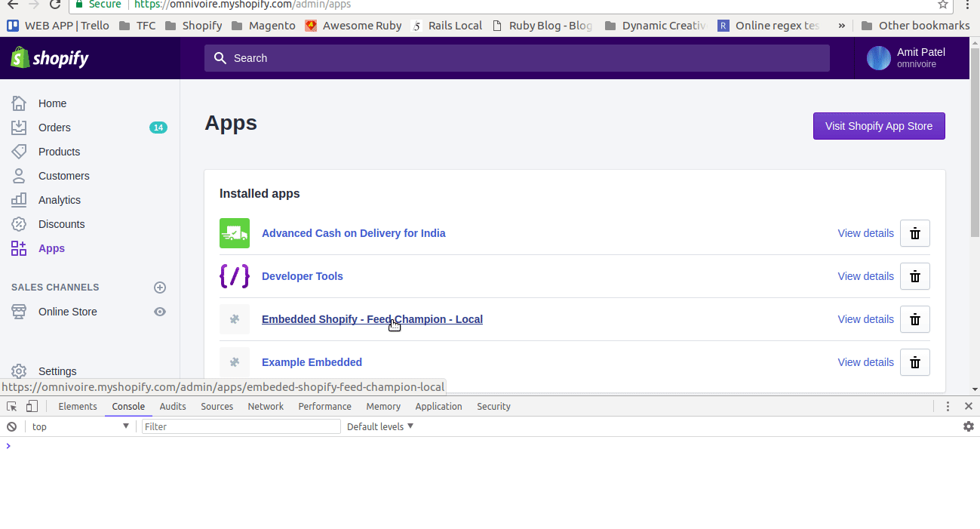Click the Online Store storefront icon
This screenshot has height=529, width=980.
click(19, 312)
